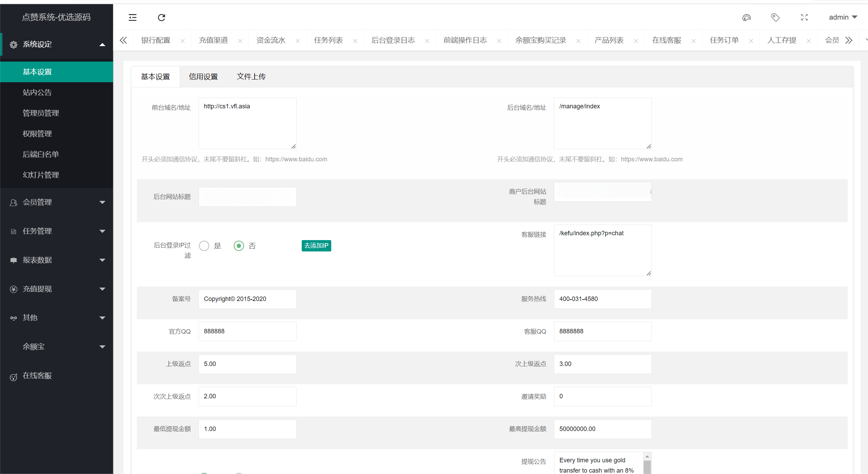The width and height of the screenshot is (868, 474).
Task: Open 站内公告 in the sidebar
Action: [x=37, y=93]
